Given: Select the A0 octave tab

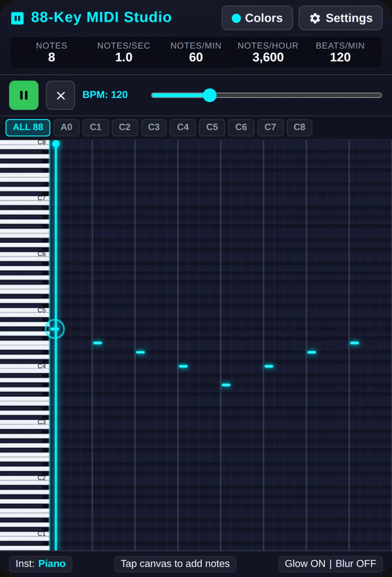Looking at the screenshot, I should point(66,127).
